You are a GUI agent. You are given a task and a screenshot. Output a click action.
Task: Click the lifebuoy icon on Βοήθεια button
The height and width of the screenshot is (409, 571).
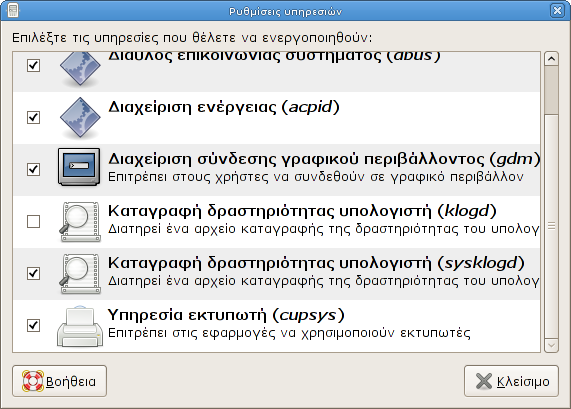point(33,381)
